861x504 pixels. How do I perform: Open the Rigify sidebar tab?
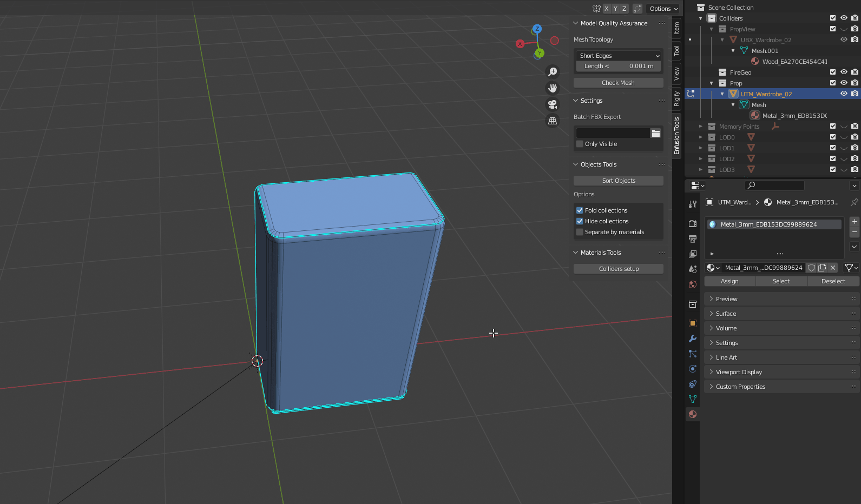(676, 98)
